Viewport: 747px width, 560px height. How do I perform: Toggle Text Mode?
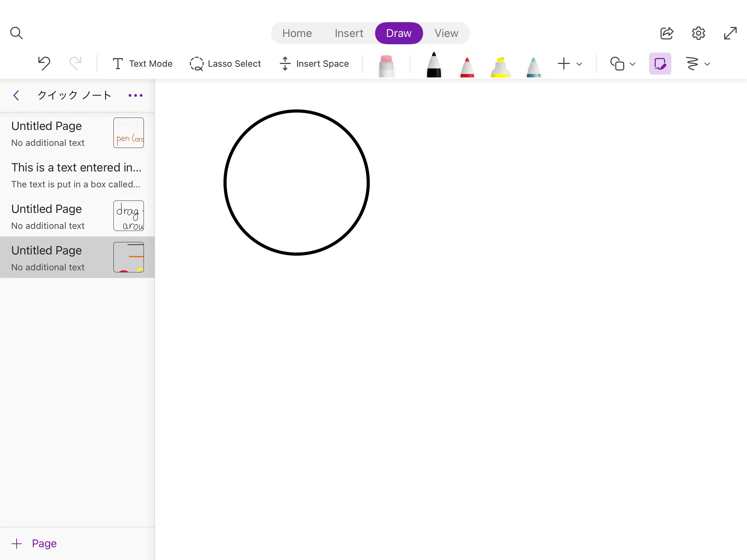(x=142, y=64)
